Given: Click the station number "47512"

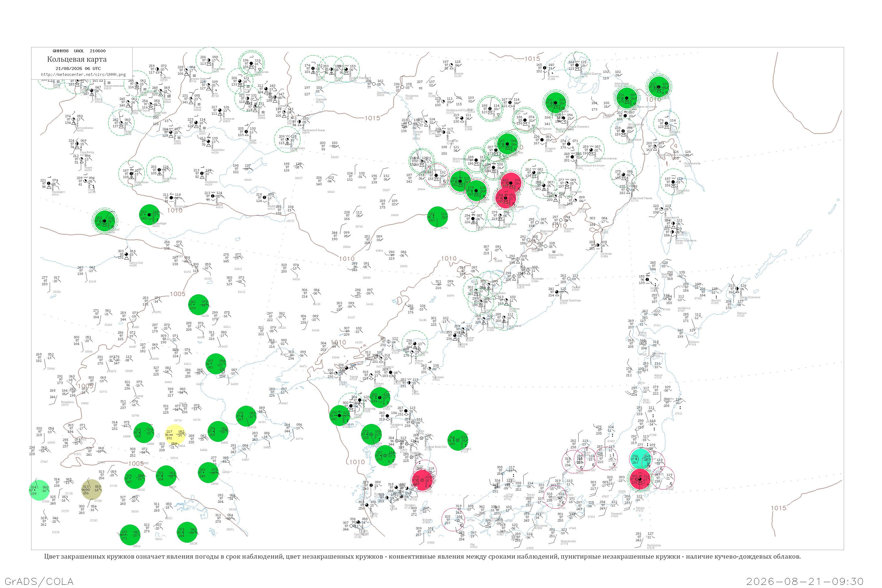Looking at the screenshot, I should pyautogui.click(x=679, y=414).
